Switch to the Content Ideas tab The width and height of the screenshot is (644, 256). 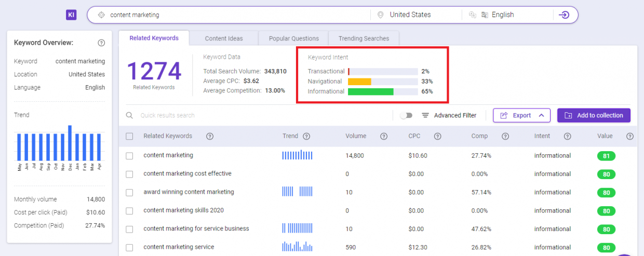(223, 38)
